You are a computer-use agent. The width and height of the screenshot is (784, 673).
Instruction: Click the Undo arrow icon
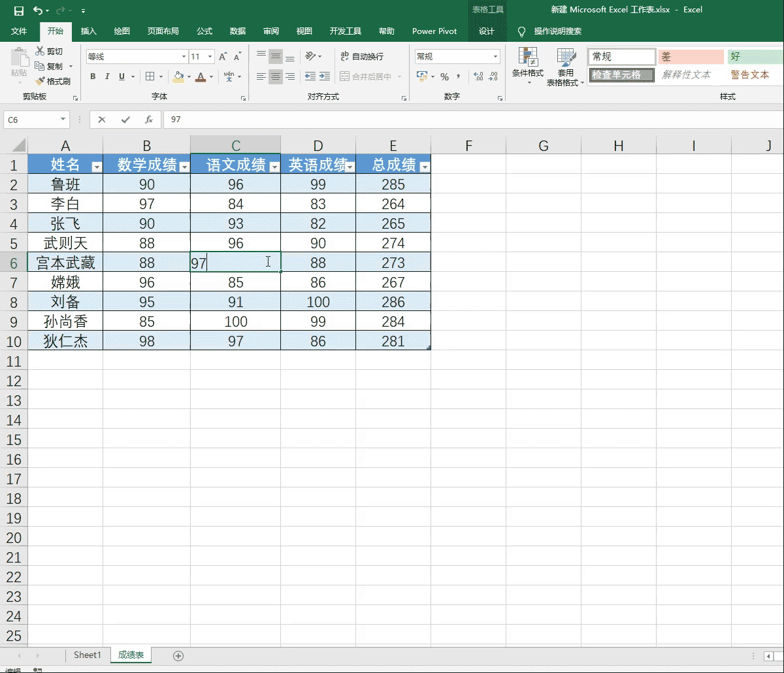38,10
